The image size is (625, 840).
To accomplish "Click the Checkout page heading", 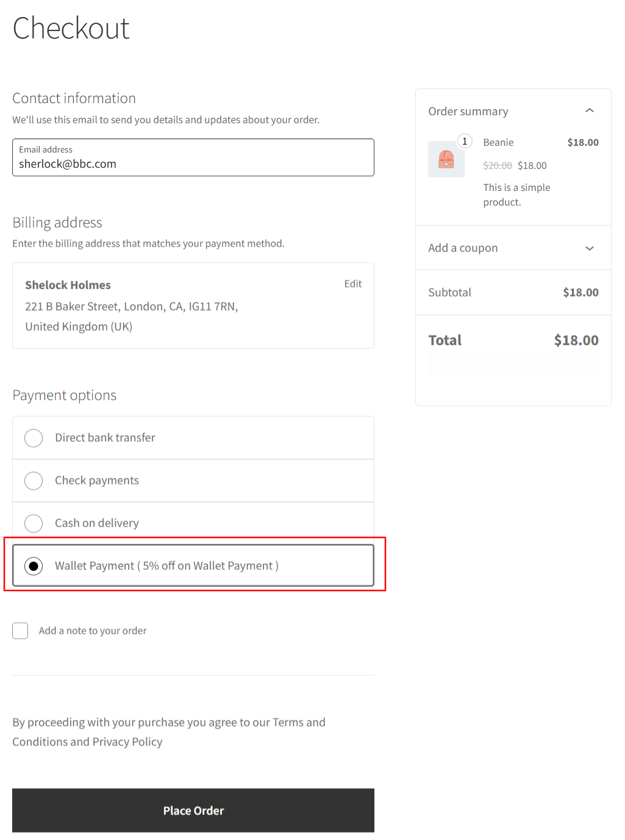I will [71, 28].
